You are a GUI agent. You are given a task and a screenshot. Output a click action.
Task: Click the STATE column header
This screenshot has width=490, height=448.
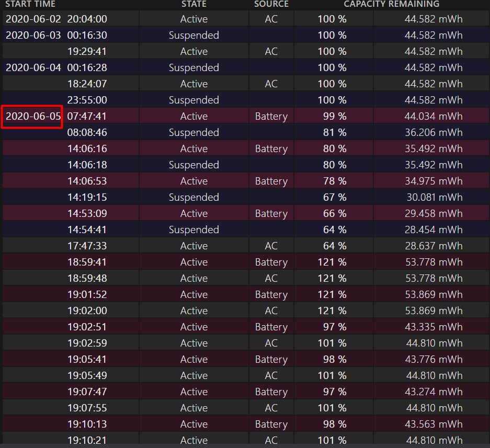point(193,4)
